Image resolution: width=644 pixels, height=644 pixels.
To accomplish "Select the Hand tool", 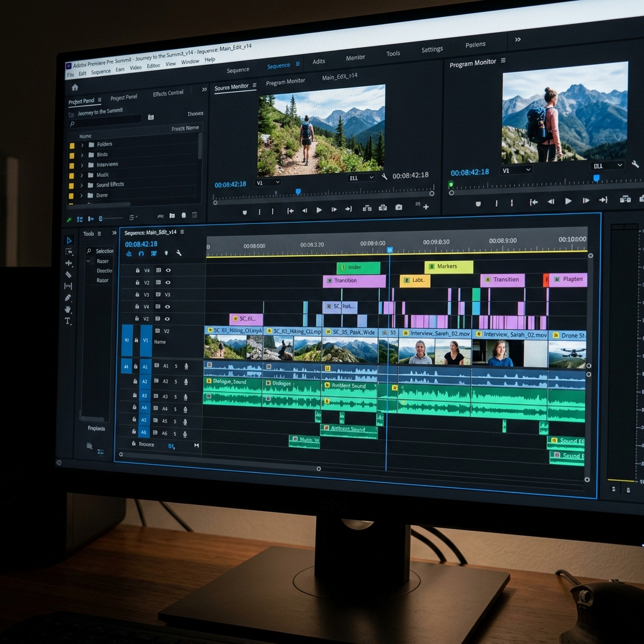I will tap(68, 309).
